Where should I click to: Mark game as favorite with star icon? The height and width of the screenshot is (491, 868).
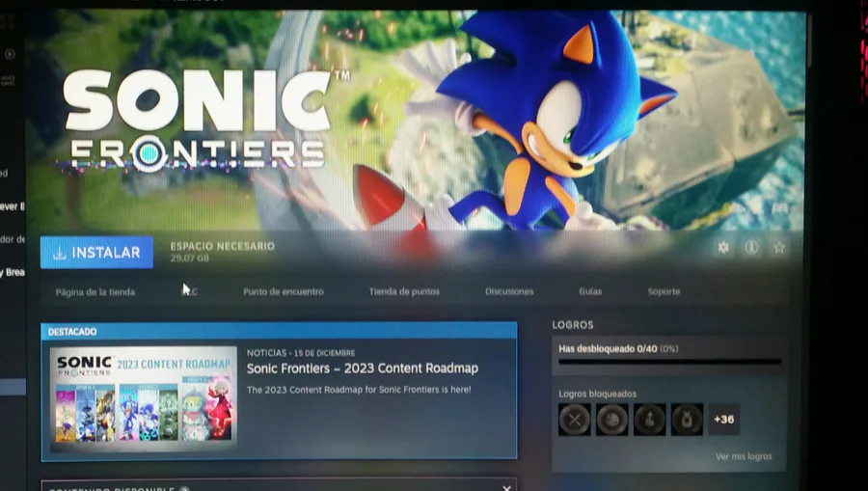click(x=779, y=248)
